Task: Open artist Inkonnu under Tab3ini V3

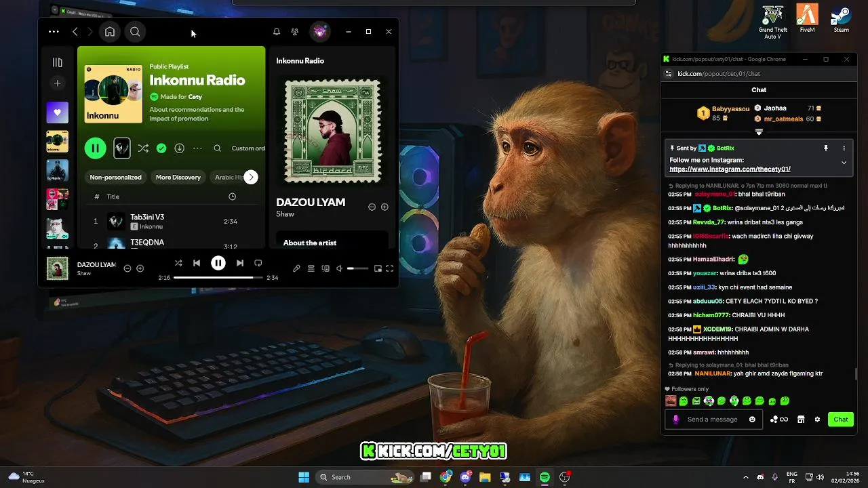Action: [151, 226]
